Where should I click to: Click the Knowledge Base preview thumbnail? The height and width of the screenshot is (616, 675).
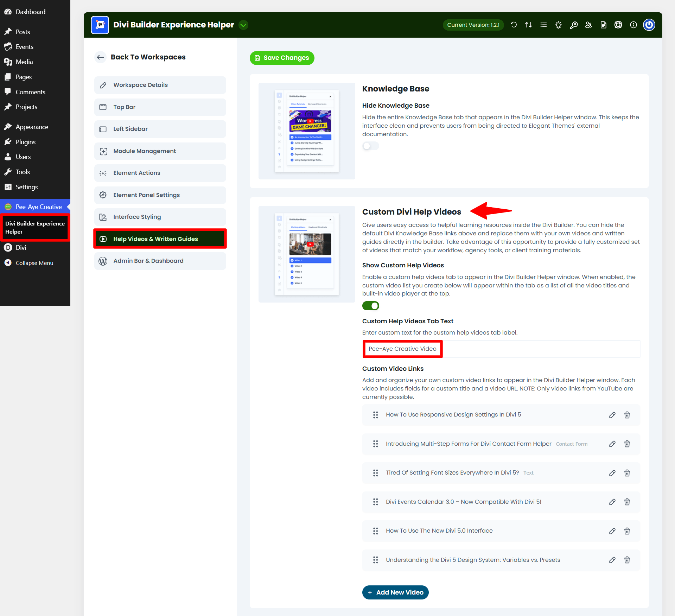(307, 131)
